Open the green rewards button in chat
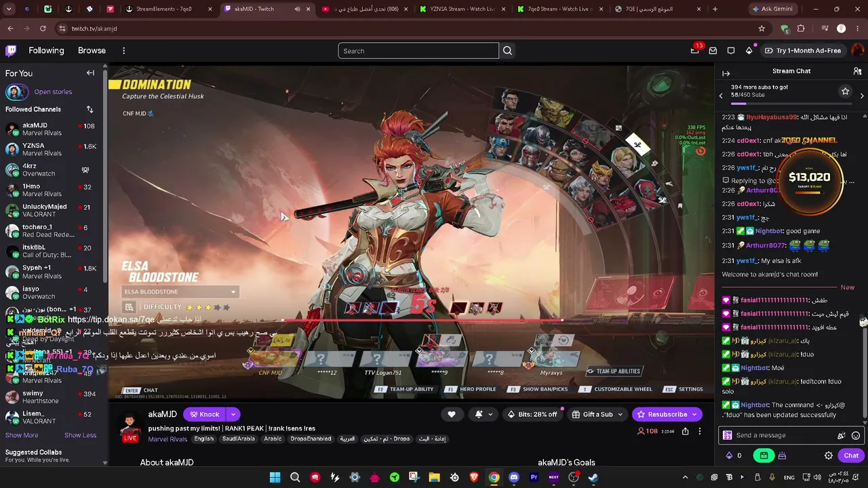Image resolution: width=868 pixels, height=488 pixels. 764,455
